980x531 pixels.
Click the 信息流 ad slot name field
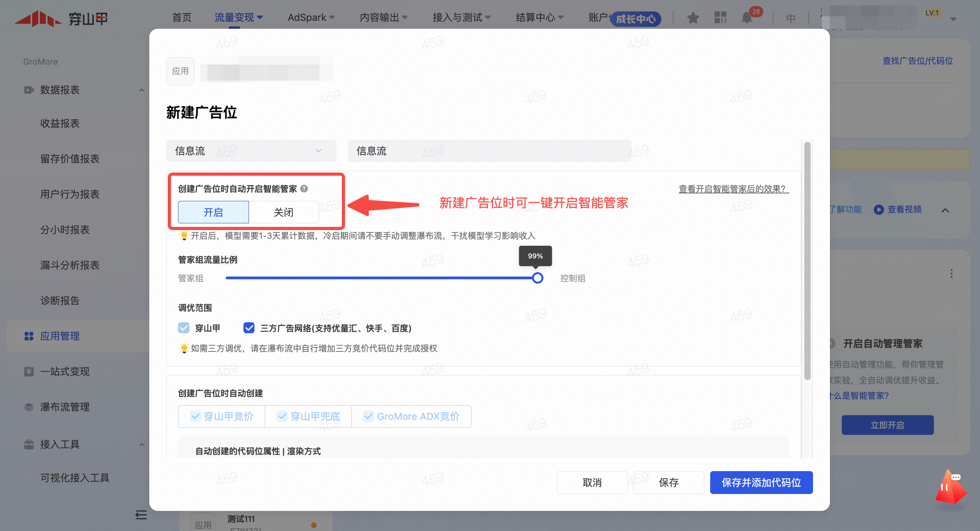(489, 151)
